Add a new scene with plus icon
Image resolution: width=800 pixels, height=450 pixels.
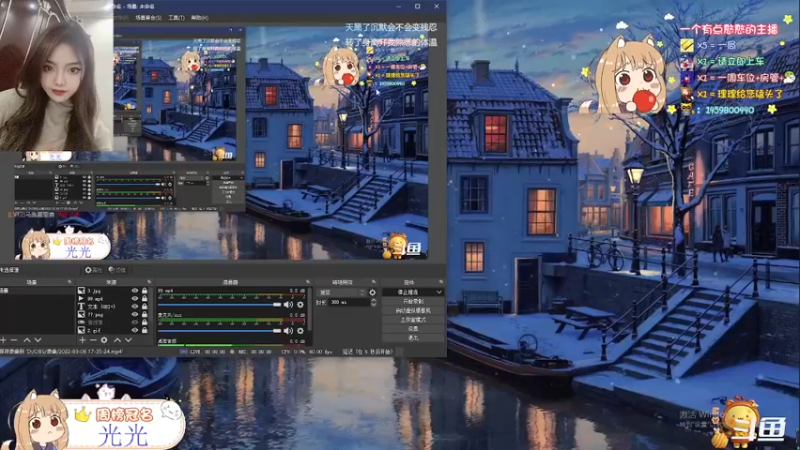4,340
